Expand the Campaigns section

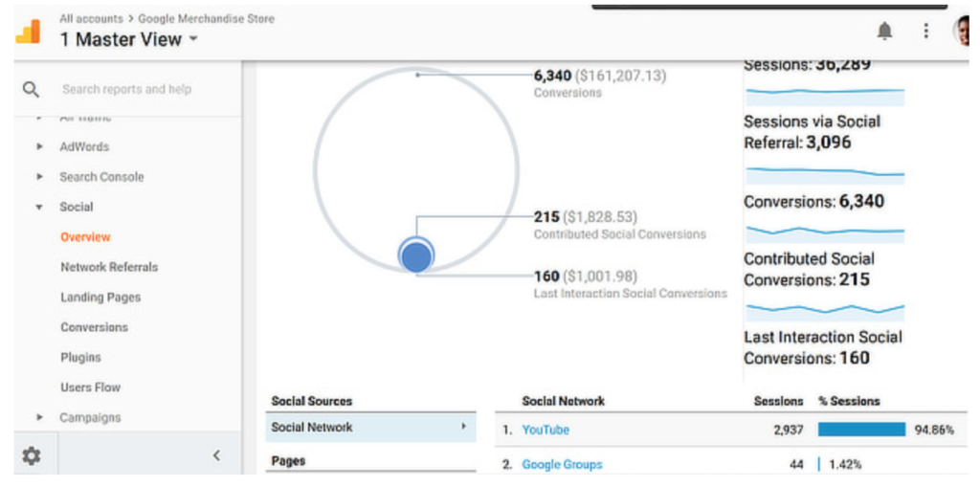tap(40, 417)
